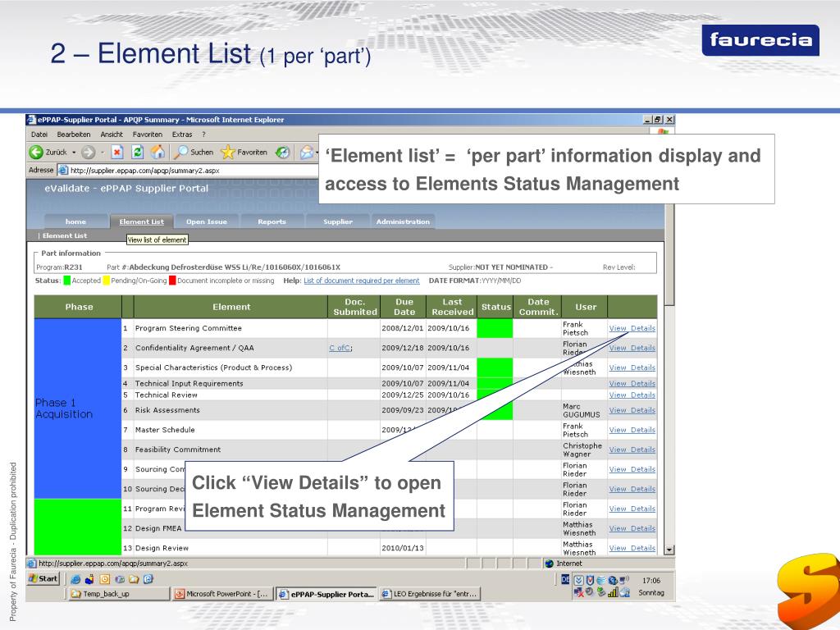Screen dimensions: 840x630
Task: Click the 17:06 taskbar clock
Action: click(x=651, y=580)
